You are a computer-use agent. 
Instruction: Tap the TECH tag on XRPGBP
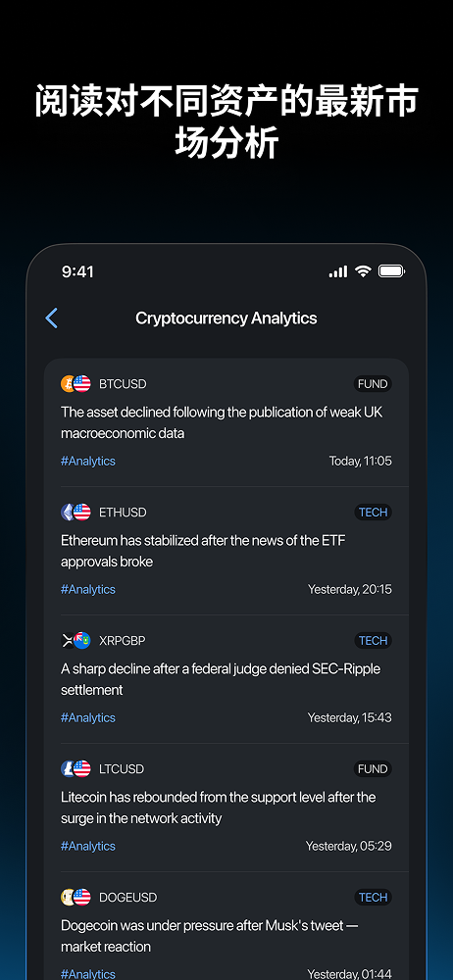pos(373,640)
